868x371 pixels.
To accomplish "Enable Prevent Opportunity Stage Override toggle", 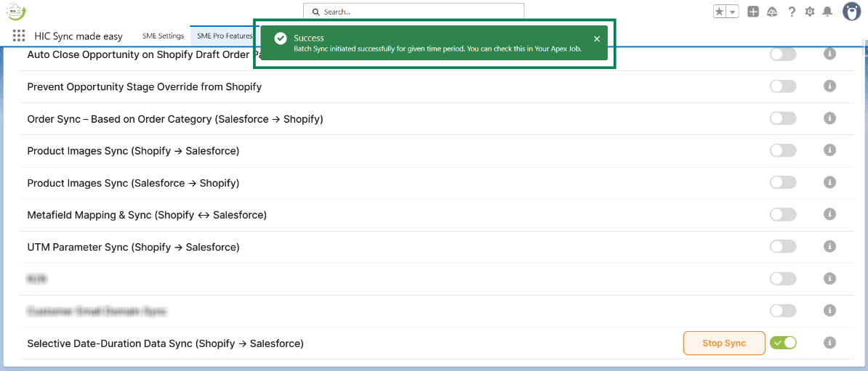I will tap(783, 86).
